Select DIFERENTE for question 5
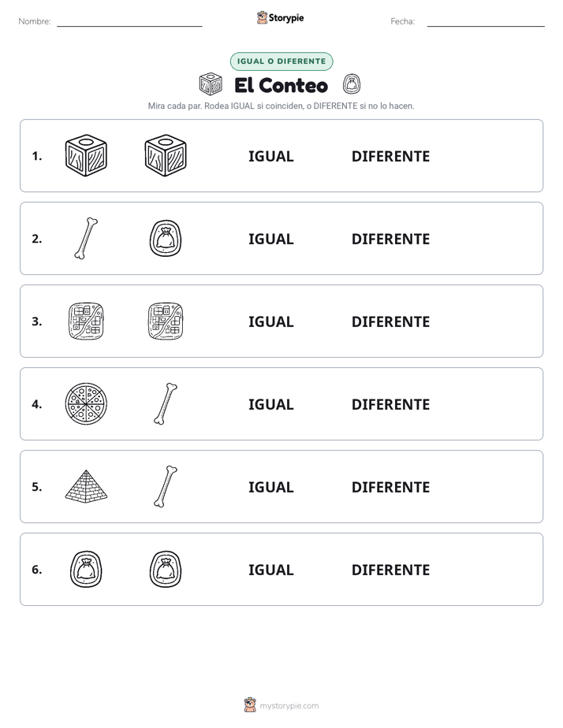The height and width of the screenshot is (728, 563). tap(390, 487)
